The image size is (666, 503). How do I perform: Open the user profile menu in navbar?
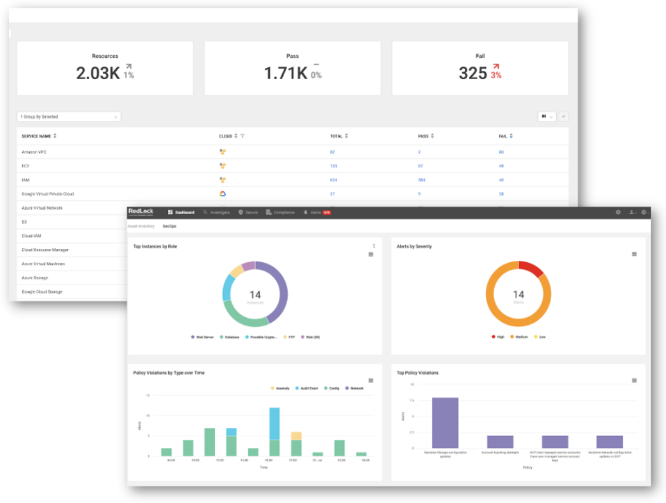632,212
